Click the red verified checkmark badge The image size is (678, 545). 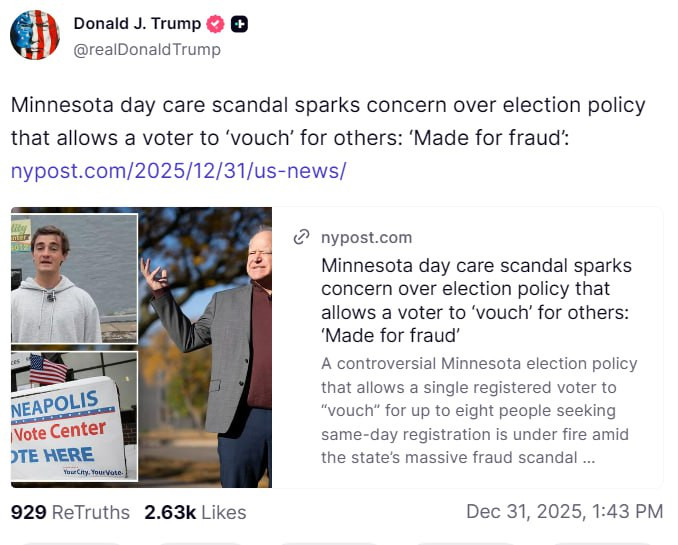[x=216, y=24]
